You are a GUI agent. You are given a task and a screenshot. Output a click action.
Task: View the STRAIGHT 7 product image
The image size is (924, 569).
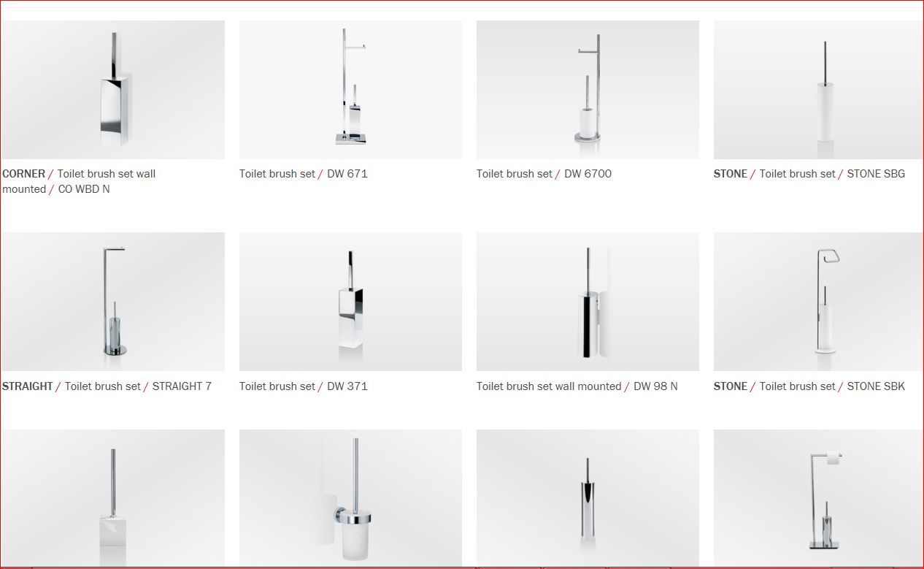(x=113, y=302)
